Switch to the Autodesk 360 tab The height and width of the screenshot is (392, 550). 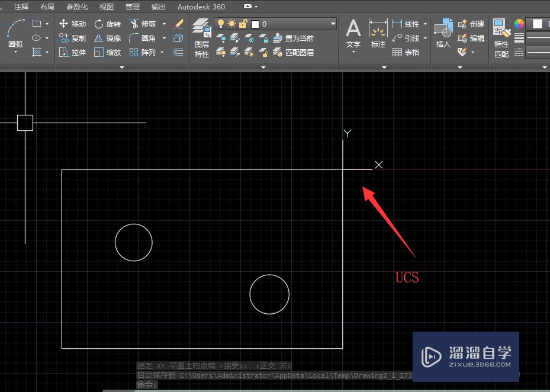pos(201,7)
